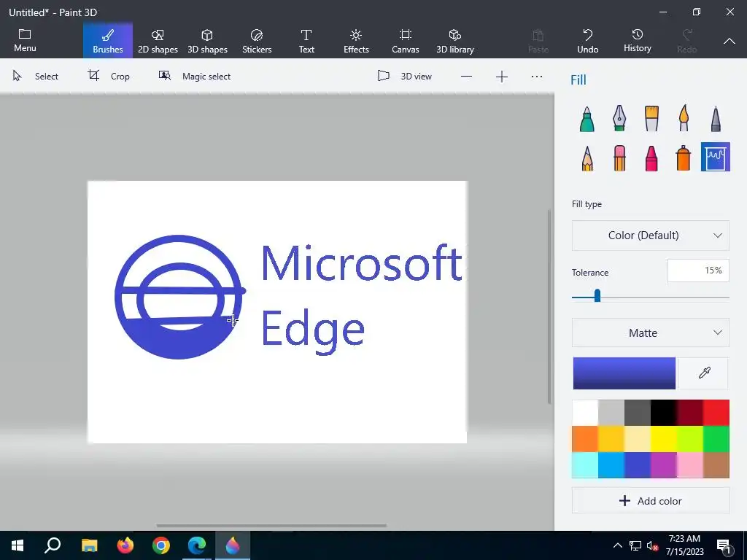Choose the aqua color swatch
This screenshot has height=560, width=747.
(x=585, y=464)
